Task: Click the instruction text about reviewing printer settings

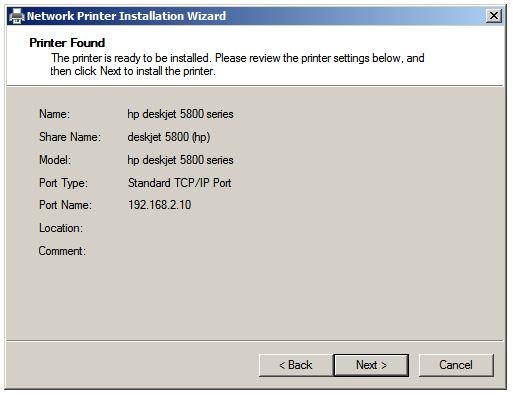Action: (237, 64)
